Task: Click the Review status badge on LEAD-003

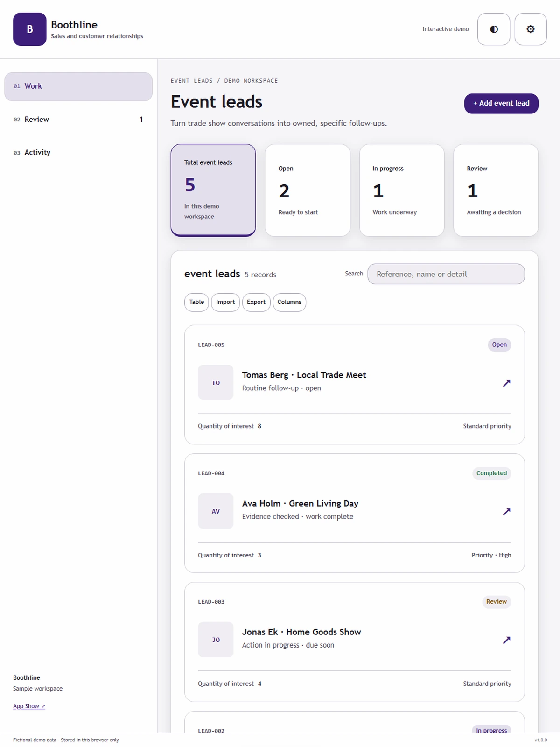Action: pos(497,602)
